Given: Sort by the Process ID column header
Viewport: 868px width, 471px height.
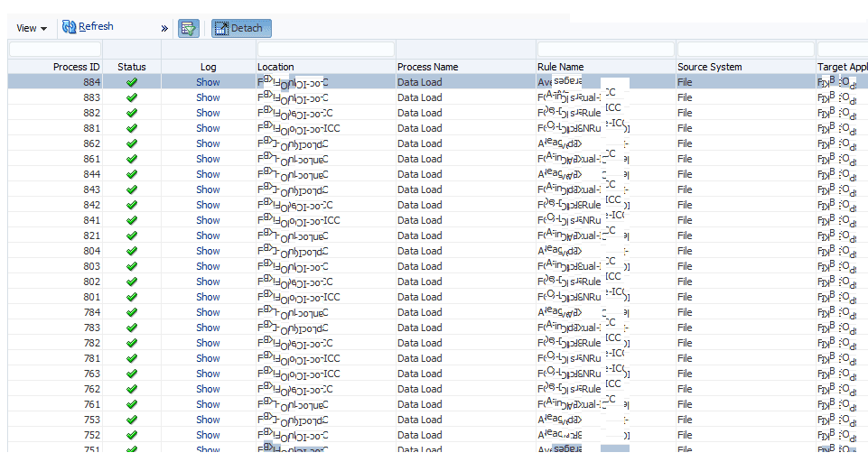Looking at the screenshot, I should (76, 67).
